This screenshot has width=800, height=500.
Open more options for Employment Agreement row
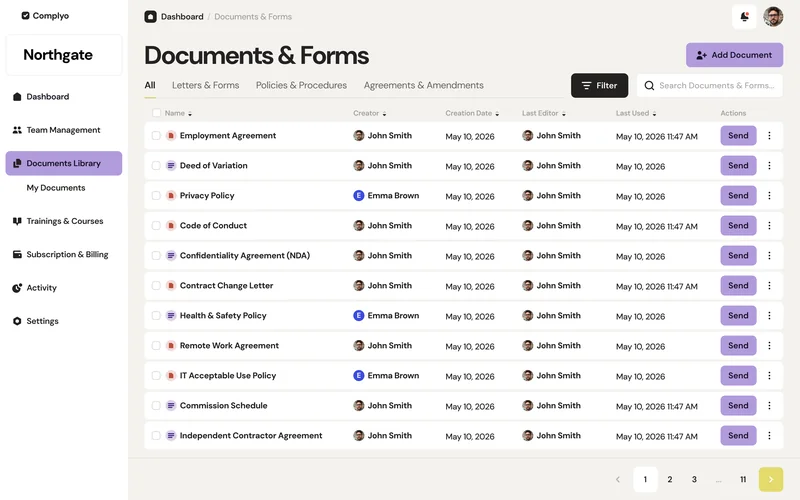tap(769, 136)
